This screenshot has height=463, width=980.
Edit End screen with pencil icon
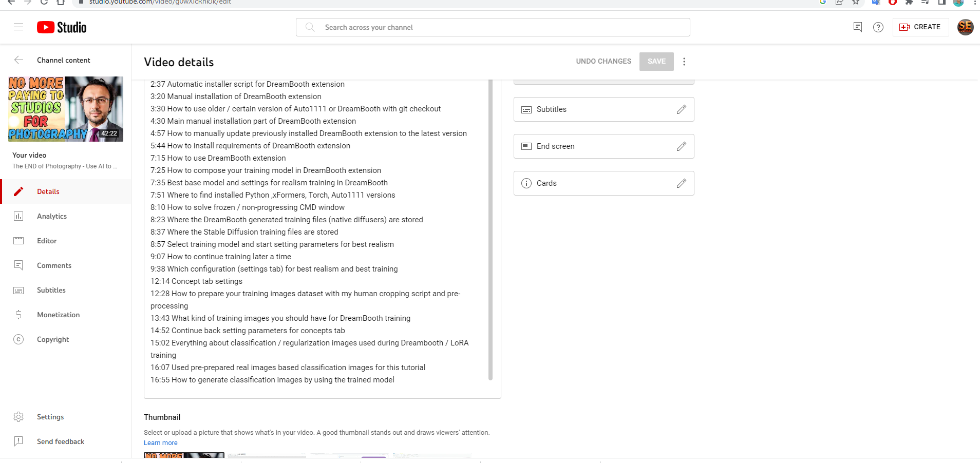pyautogui.click(x=682, y=146)
